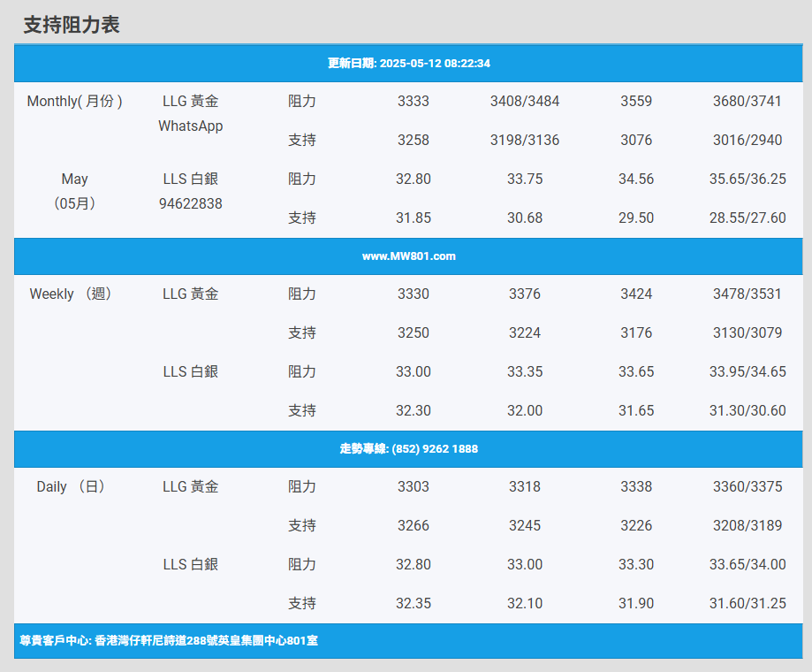Click the cell reading 31.30/30.60
The image size is (812, 672).
(747, 410)
